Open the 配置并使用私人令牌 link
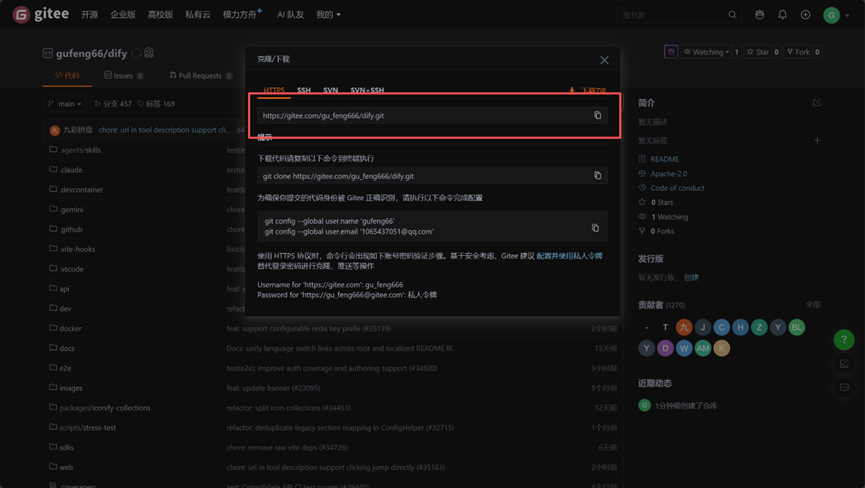Viewport: 865px width, 488px height. coord(569,256)
